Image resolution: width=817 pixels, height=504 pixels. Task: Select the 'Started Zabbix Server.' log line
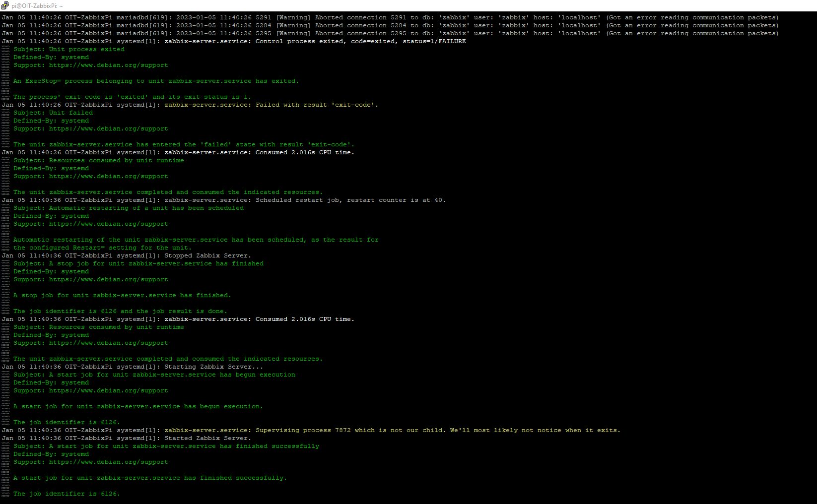coord(127,438)
